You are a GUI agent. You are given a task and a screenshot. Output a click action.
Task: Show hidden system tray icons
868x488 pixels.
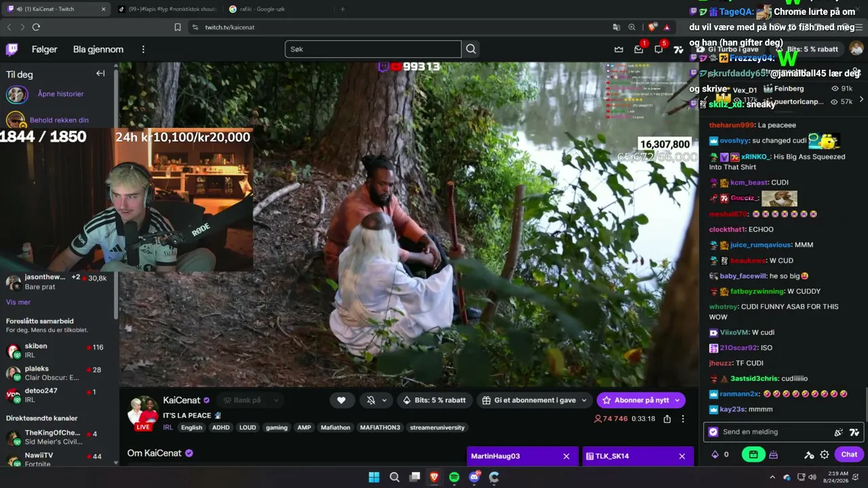tap(772, 477)
